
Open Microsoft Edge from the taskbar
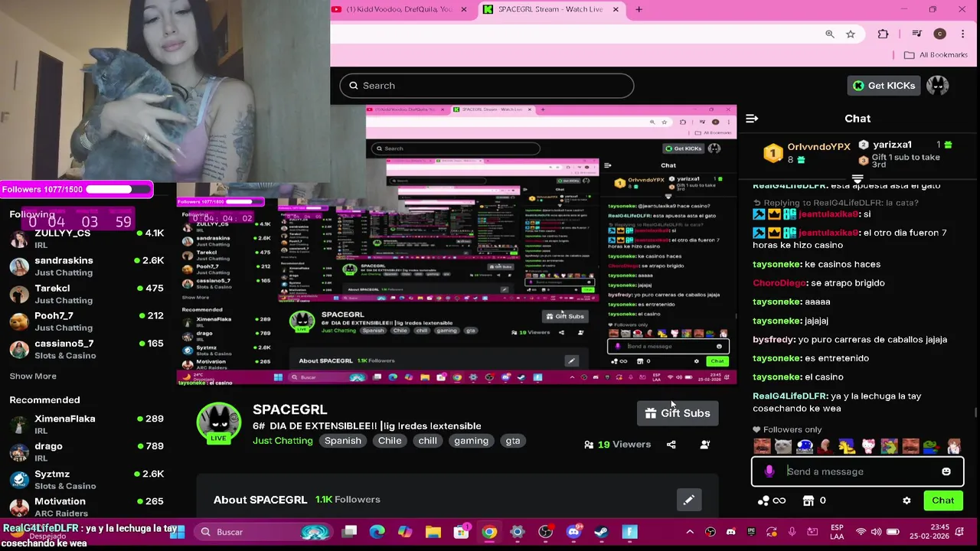coord(377,532)
